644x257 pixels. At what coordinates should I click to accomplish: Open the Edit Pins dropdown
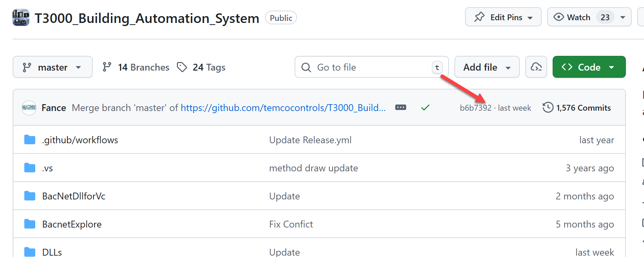pyautogui.click(x=503, y=17)
